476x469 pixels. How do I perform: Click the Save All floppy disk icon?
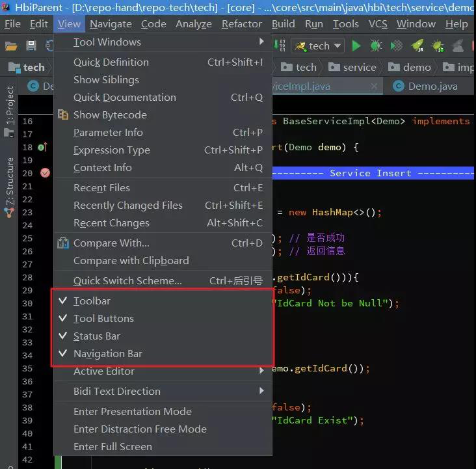point(31,46)
